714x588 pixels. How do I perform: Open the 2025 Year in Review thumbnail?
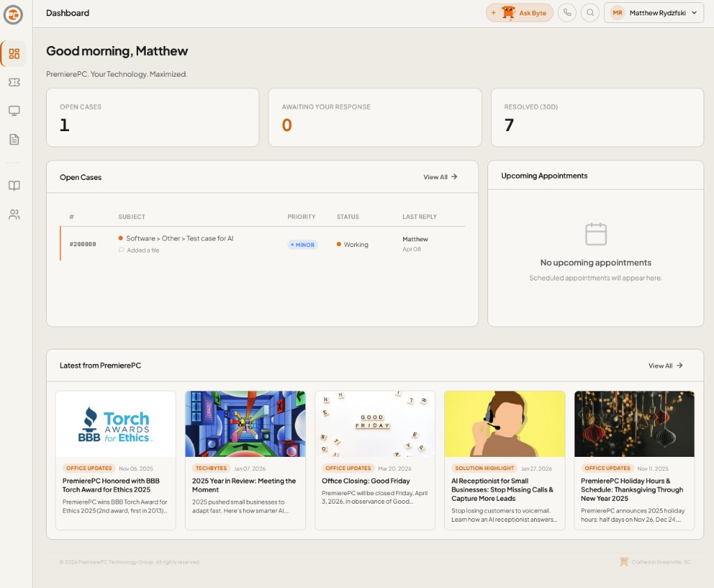(x=245, y=424)
